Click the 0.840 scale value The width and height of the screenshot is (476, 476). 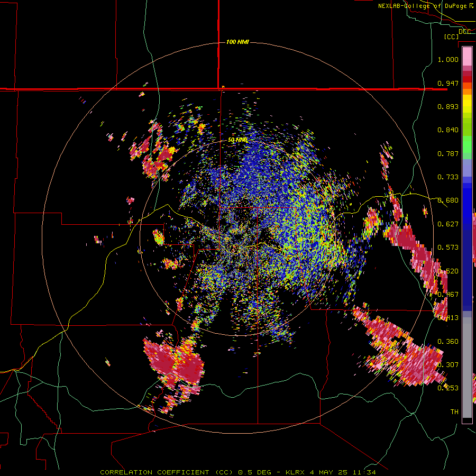448,130
